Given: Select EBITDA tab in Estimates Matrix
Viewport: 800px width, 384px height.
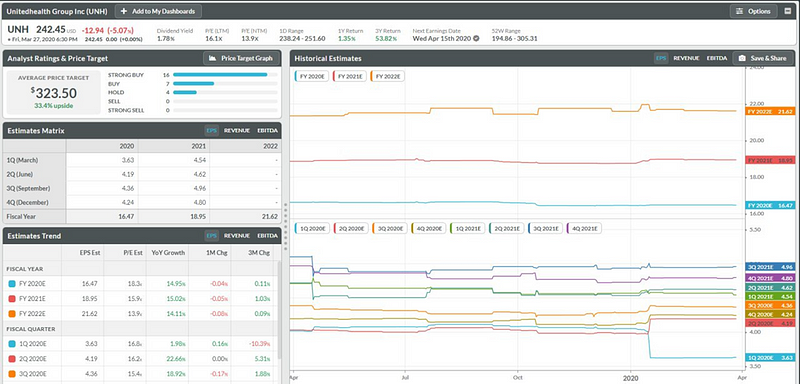Looking at the screenshot, I should (x=267, y=131).
